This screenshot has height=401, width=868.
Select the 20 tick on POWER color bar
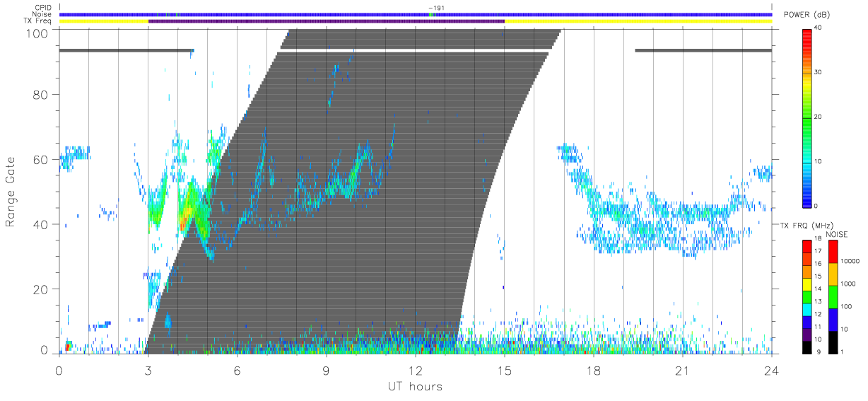click(x=819, y=117)
